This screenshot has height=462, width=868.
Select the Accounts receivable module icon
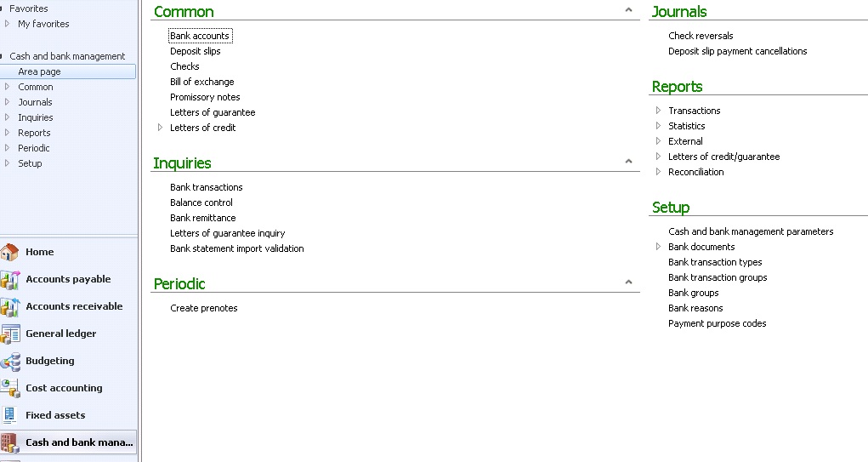(10, 306)
